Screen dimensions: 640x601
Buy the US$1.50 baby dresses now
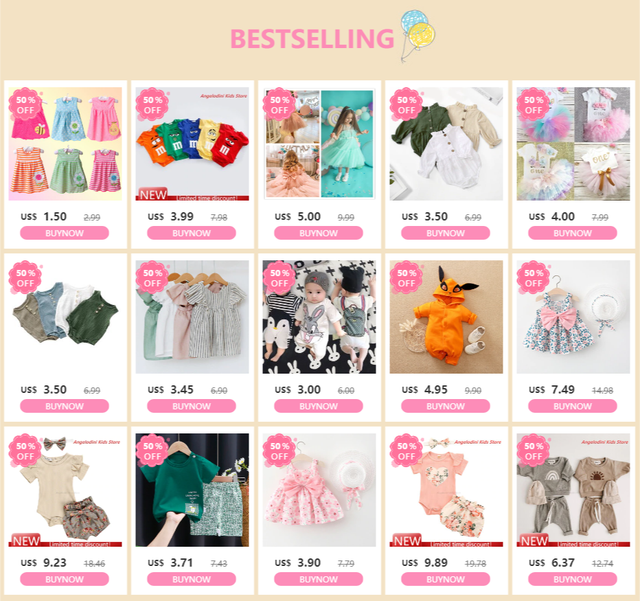[x=64, y=233]
